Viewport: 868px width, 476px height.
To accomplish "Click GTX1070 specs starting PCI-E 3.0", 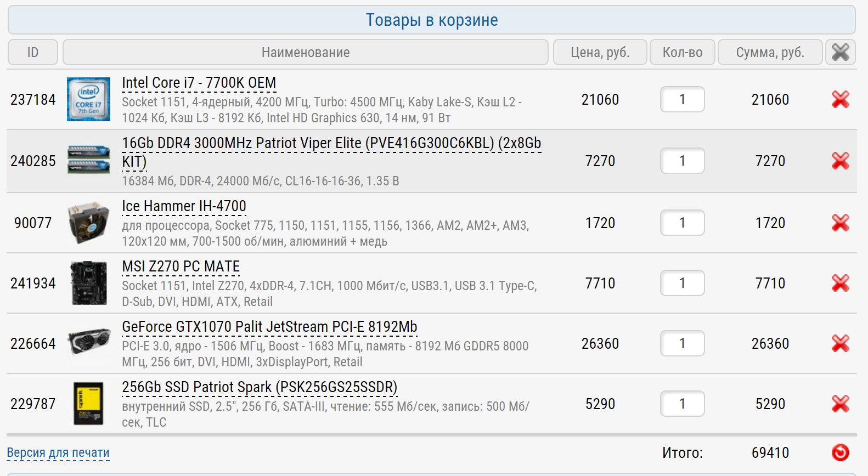I will (x=325, y=354).
